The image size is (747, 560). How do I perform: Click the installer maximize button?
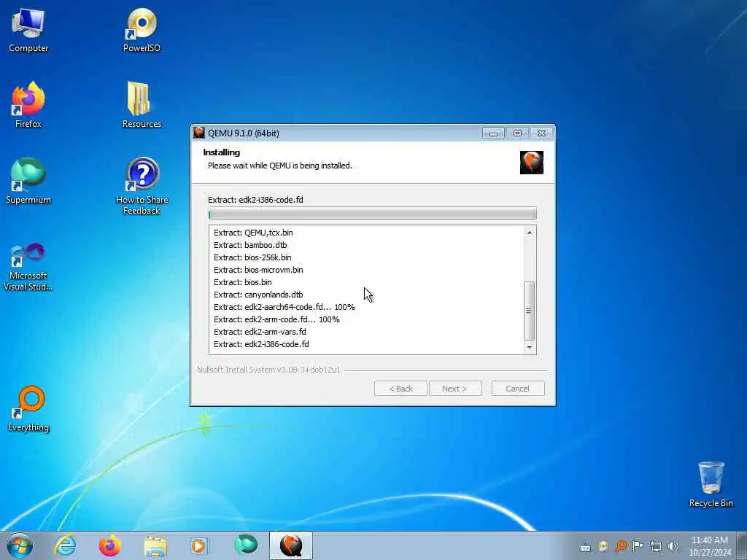tap(517, 133)
